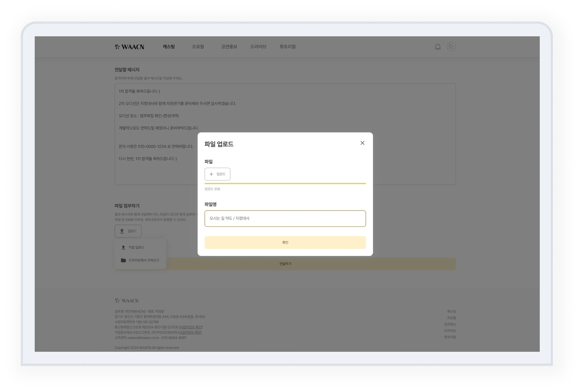Select the 직접 업로드 menu option

(x=136, y=247)
